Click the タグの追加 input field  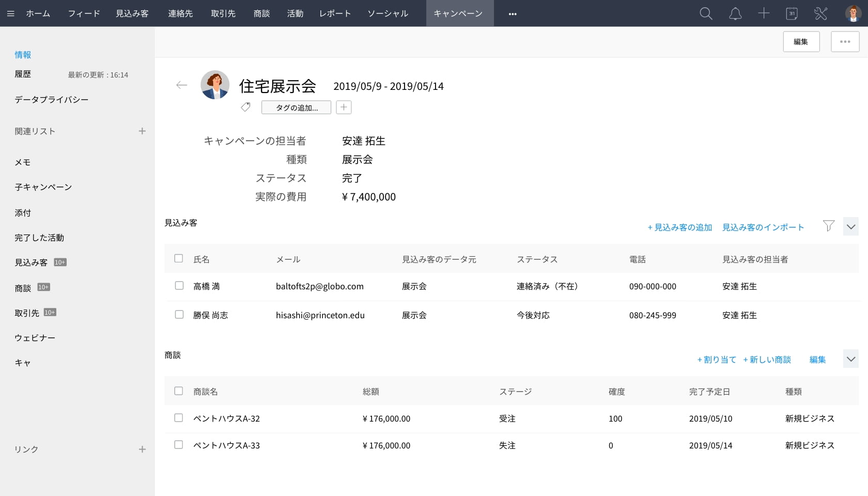296,107
